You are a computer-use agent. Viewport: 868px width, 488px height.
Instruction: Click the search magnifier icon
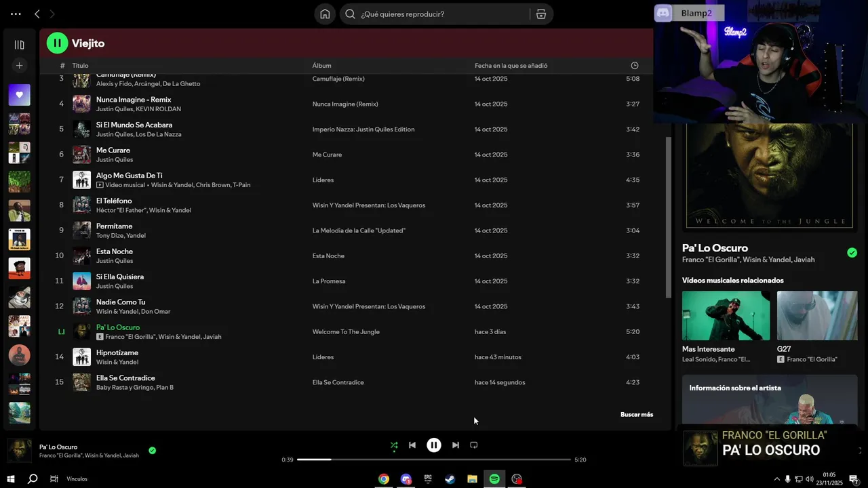pos(351,14)
